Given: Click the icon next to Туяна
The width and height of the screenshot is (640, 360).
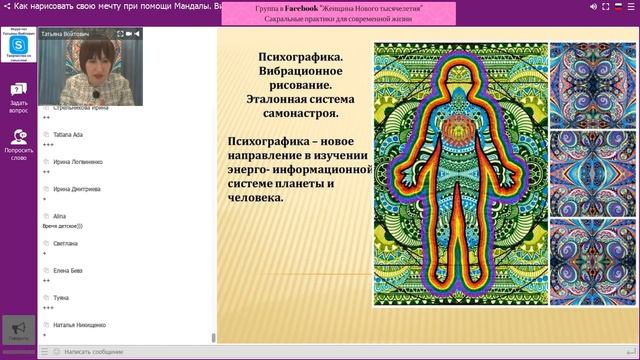Looking at the screenshot, I should [x=46, y=297].
